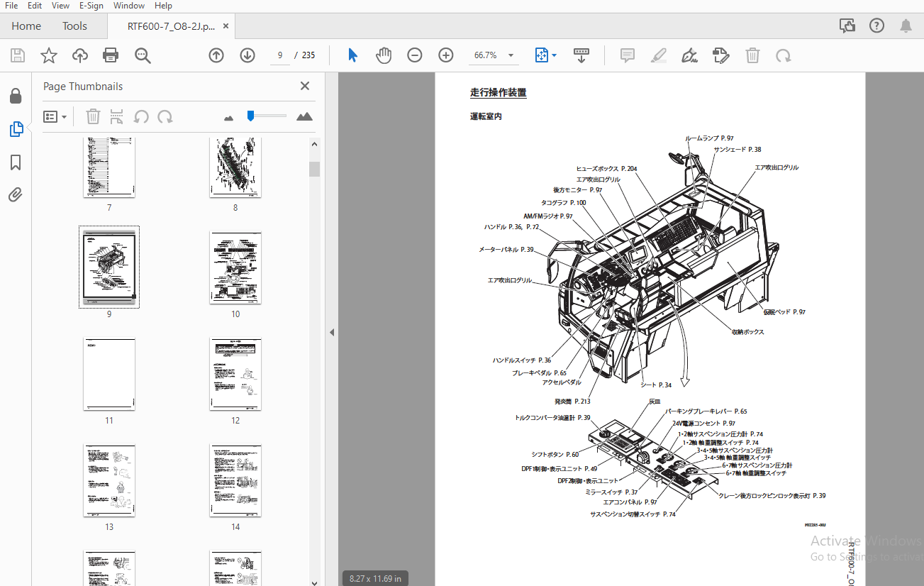Screen dimensions: 924x586
Task: Click the thumbnails panel scrollbar up arrow
Action: (x=315, y=144)
